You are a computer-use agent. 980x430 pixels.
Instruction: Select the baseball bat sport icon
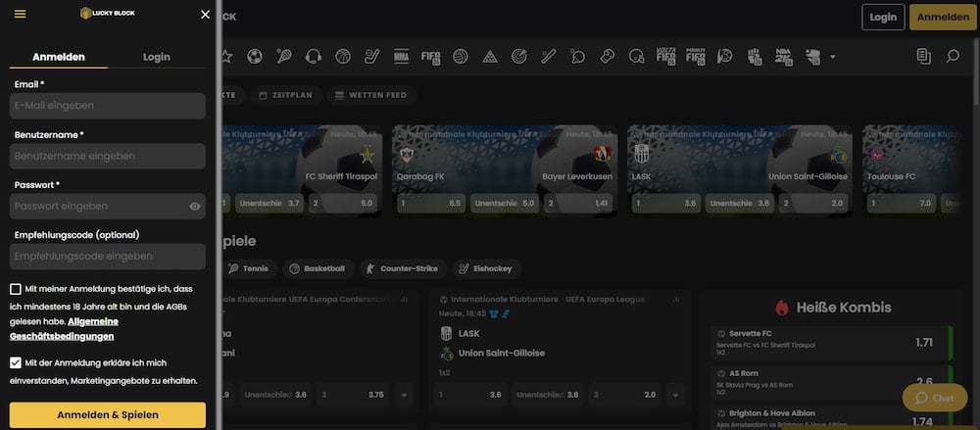(x=548, y=57)
